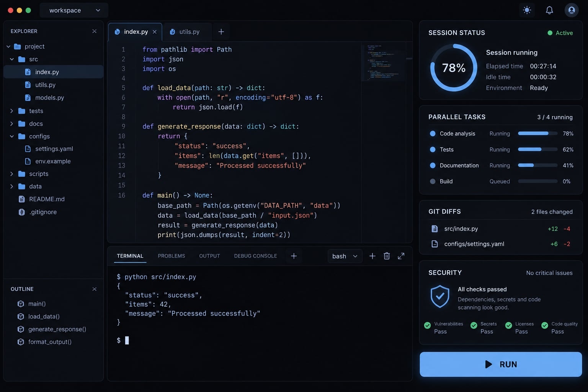The height and width of the screenshot is (392, 588).
Task: Maximize the terminal panel
Action: click(401, 256)
